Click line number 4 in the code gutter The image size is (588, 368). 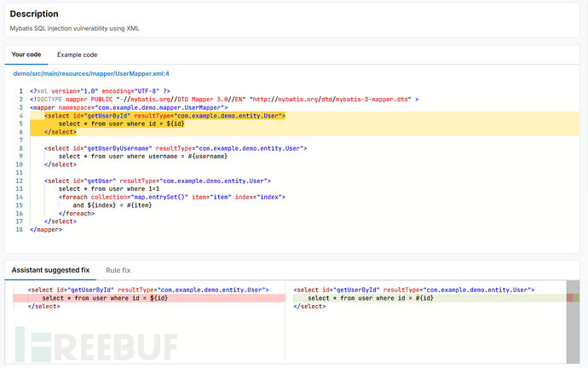pyautogui.click(x=20, y=116)
